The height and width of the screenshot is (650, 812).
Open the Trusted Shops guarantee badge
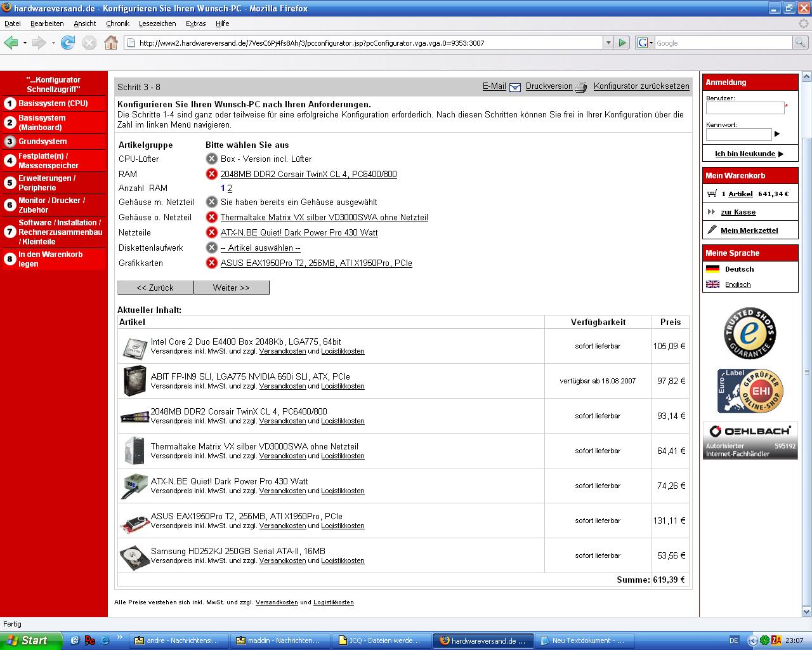(750, 333)
